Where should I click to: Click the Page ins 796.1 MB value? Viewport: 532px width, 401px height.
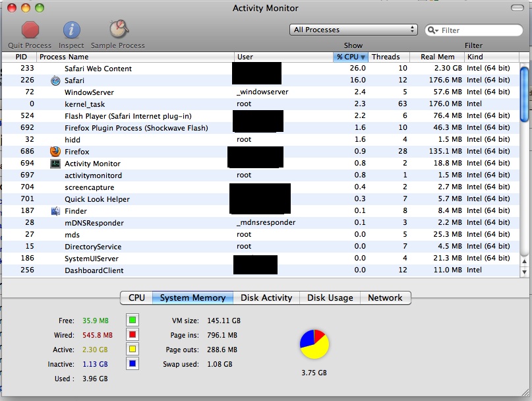tap(222, 335)
